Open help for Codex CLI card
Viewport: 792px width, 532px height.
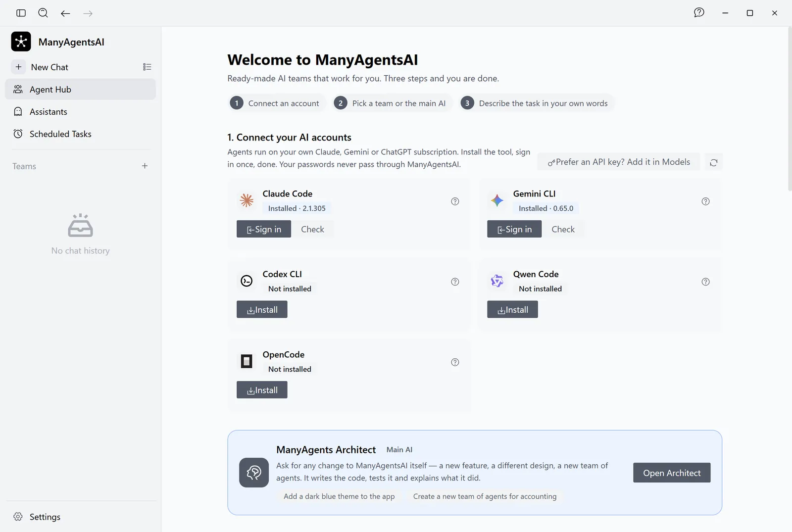tap(455, 282)
